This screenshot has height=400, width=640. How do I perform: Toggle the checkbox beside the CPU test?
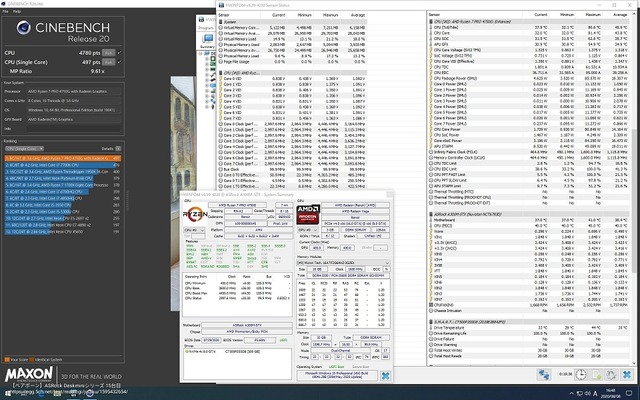(119, 53)
